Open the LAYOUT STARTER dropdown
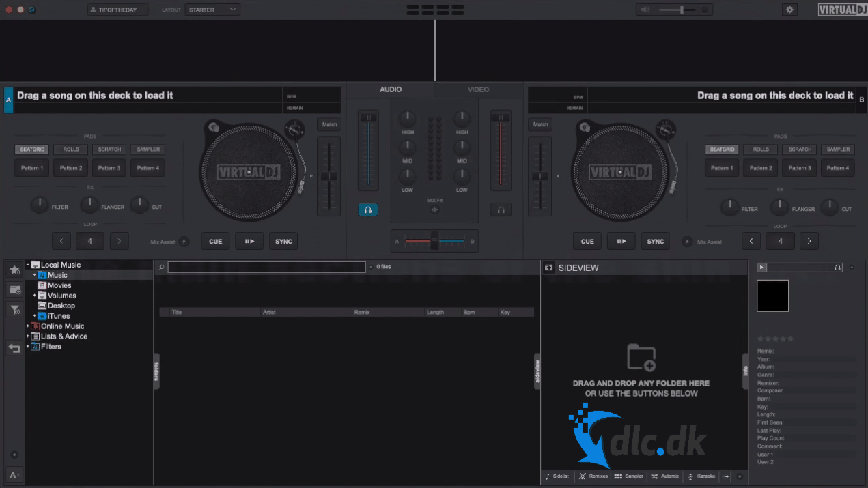868x488 pixels. coord(212,10)
